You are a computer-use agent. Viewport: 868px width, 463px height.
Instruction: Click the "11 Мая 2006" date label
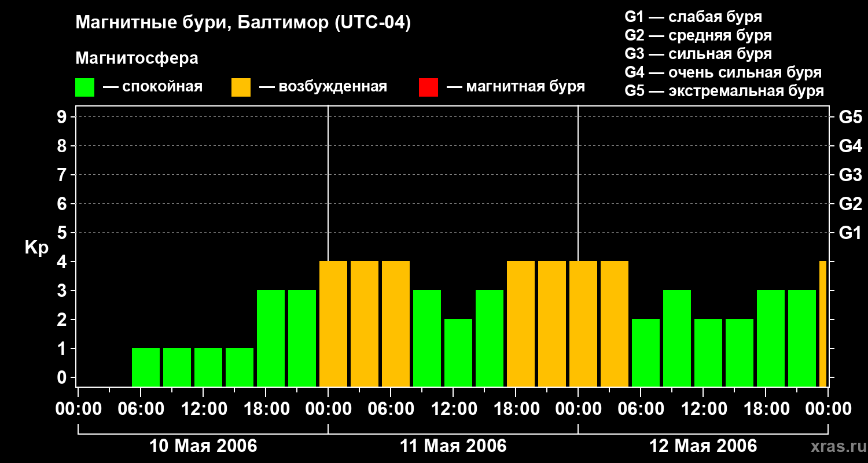coord(453,446)
